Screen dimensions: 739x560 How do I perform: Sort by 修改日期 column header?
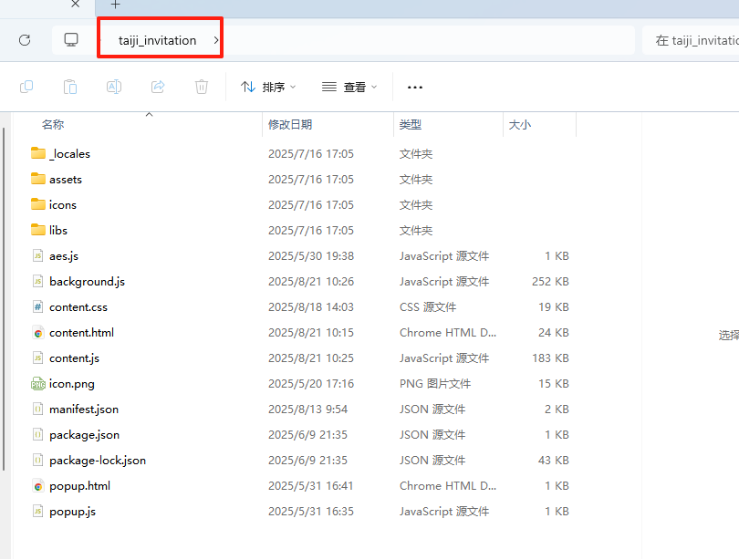coord(290,125)
